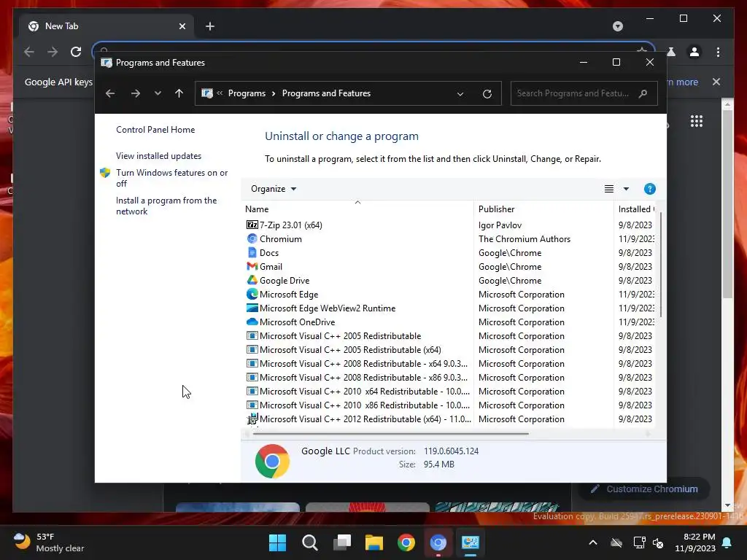Select the Google Drive program icon

(252, 280)
